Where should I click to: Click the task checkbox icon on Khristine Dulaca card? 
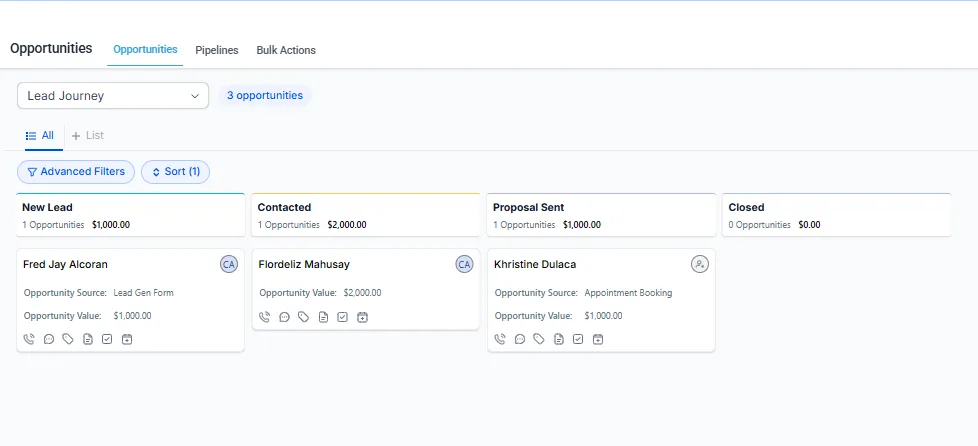[x=578, y=339]
